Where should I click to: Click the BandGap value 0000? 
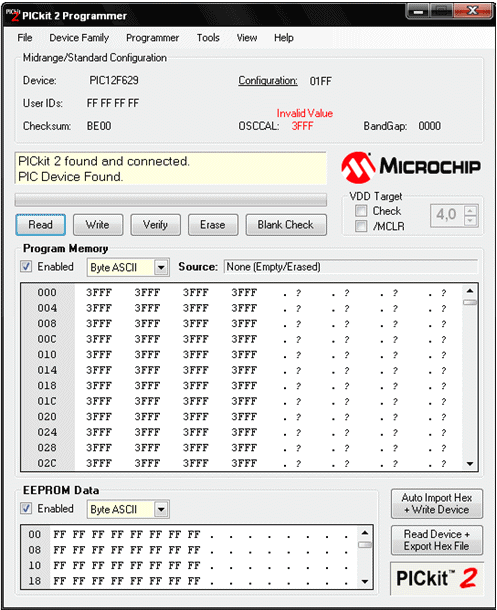point(430,126)
